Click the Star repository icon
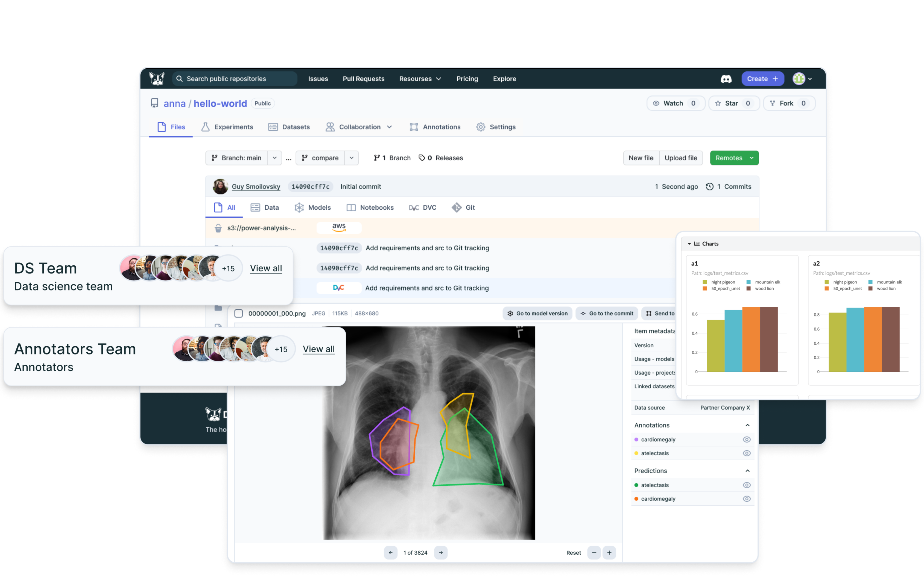 point(718,103)
